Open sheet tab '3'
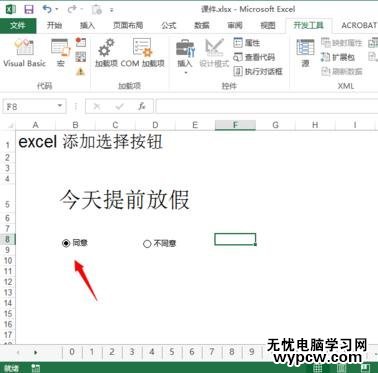The image size is (378, 373). coord(132,352)
